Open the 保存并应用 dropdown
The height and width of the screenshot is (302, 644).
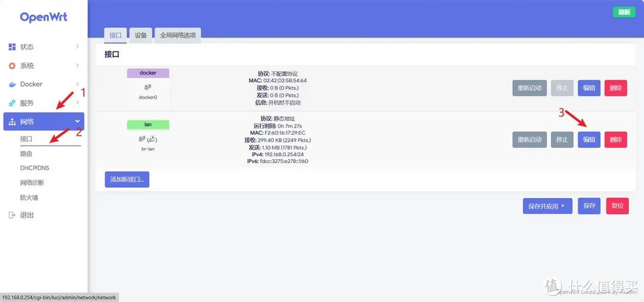547,206
